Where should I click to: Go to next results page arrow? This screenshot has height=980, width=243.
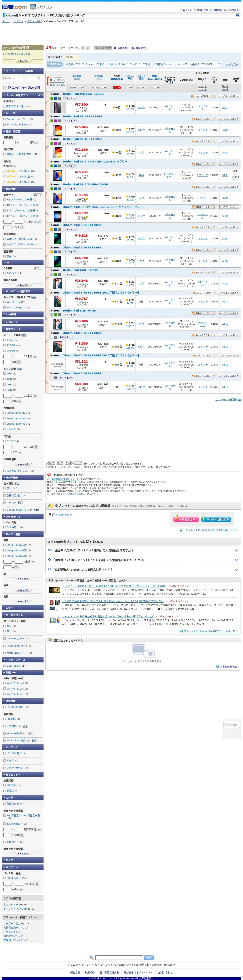tap(88, 48)
